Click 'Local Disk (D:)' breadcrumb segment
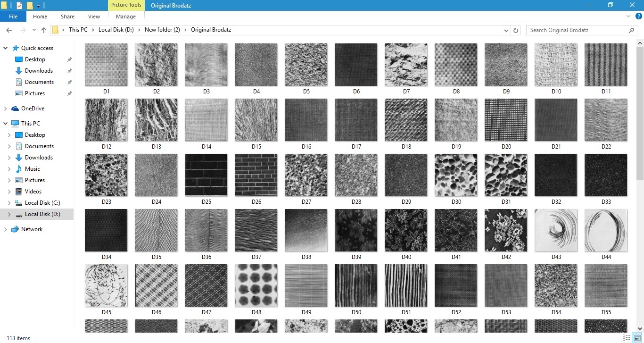Viewport: 644px width, 343px height. point(116,30)
